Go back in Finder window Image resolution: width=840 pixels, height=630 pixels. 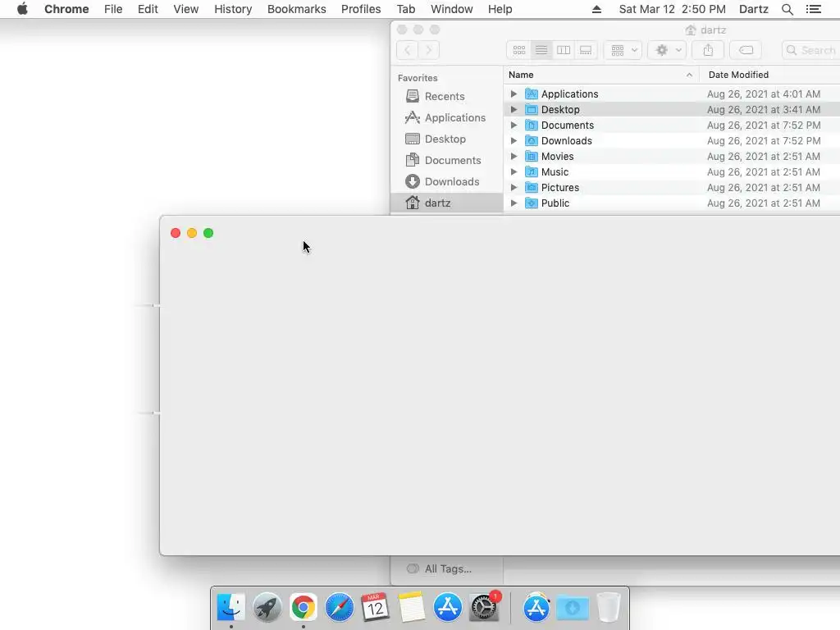pos(407,50)
